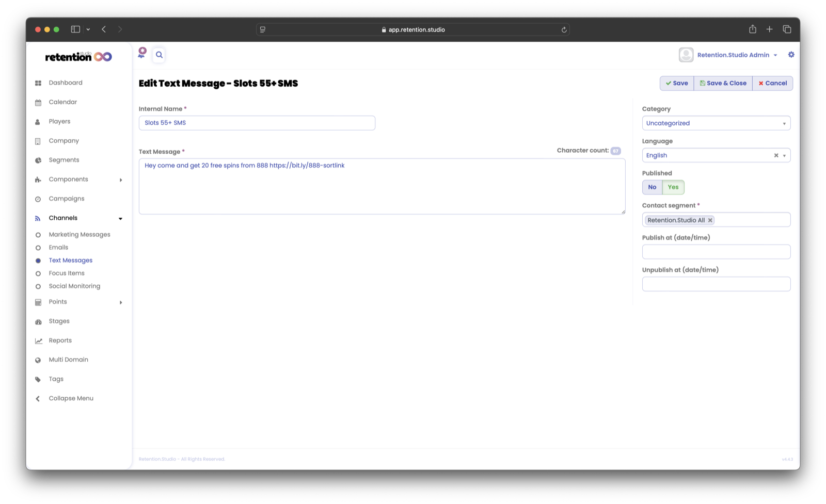This screenshot has height=504, width=826.
Task: Click the character count badge
Action: click(x=615, y=151)
